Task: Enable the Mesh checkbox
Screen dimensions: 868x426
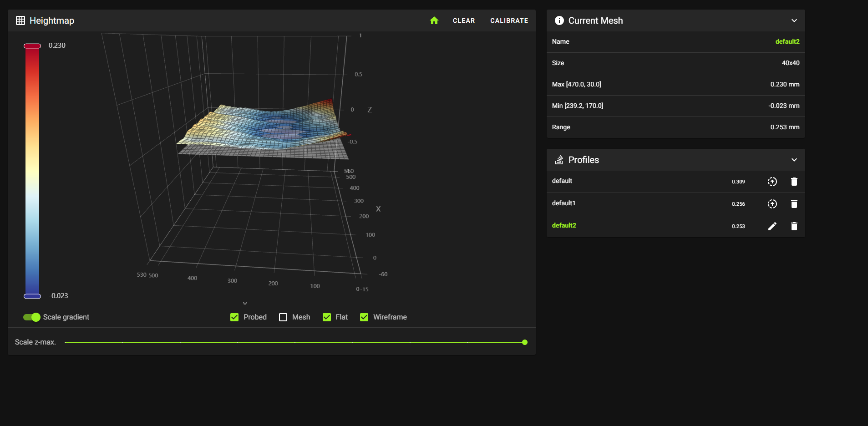Action: point(283,317)
